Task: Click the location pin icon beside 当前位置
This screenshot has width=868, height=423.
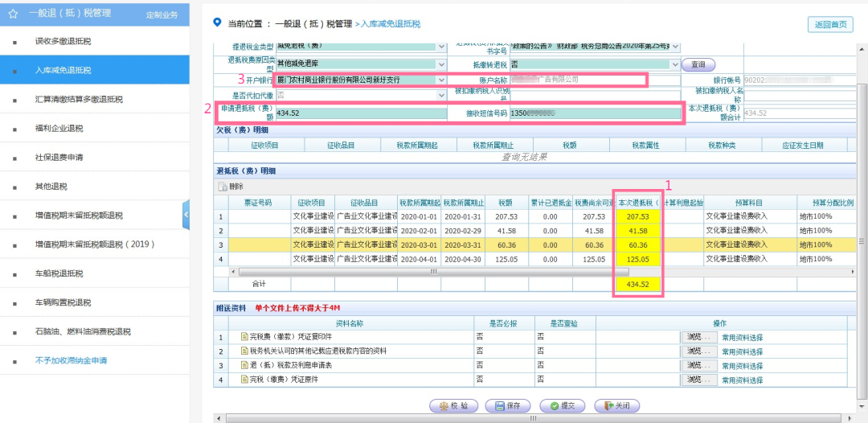Action: coord(217,23)
